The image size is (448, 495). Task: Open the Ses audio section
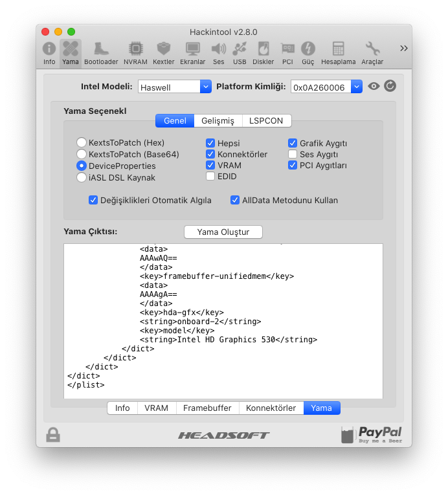click(219, 53)
